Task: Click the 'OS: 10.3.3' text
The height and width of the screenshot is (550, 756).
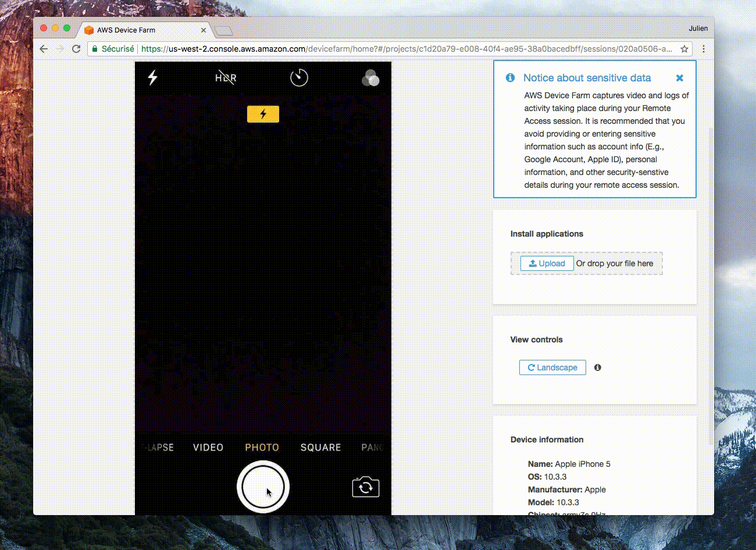Action: click(x=547, y=477)
